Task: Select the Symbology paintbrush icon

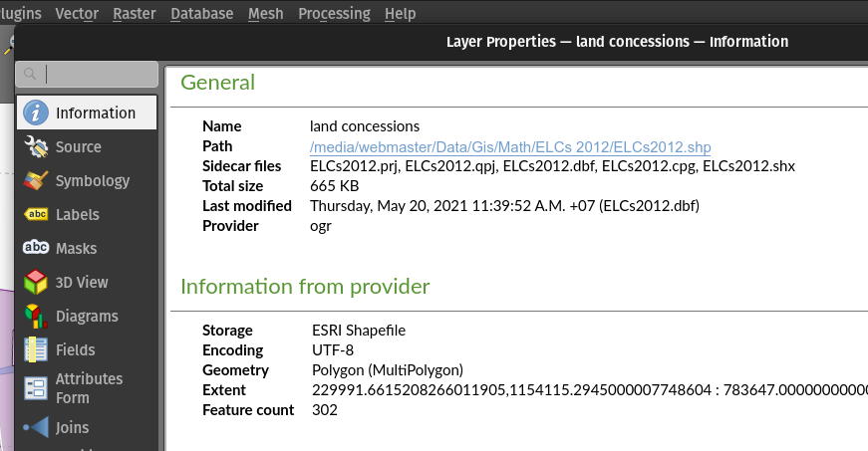Action: click(x=36, y=181)
